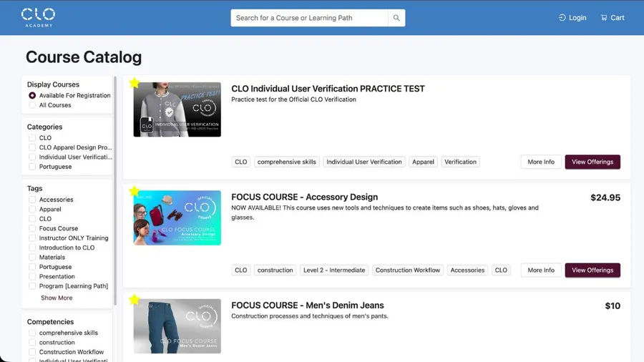Click the CLO Academy logo
644x362 pixels.
click(x=38, y=18)
